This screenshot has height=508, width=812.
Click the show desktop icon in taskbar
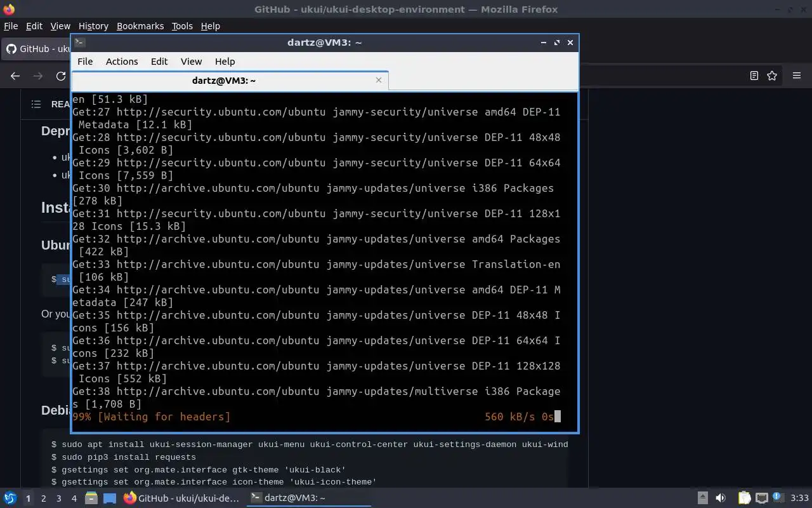click(110, 498)
